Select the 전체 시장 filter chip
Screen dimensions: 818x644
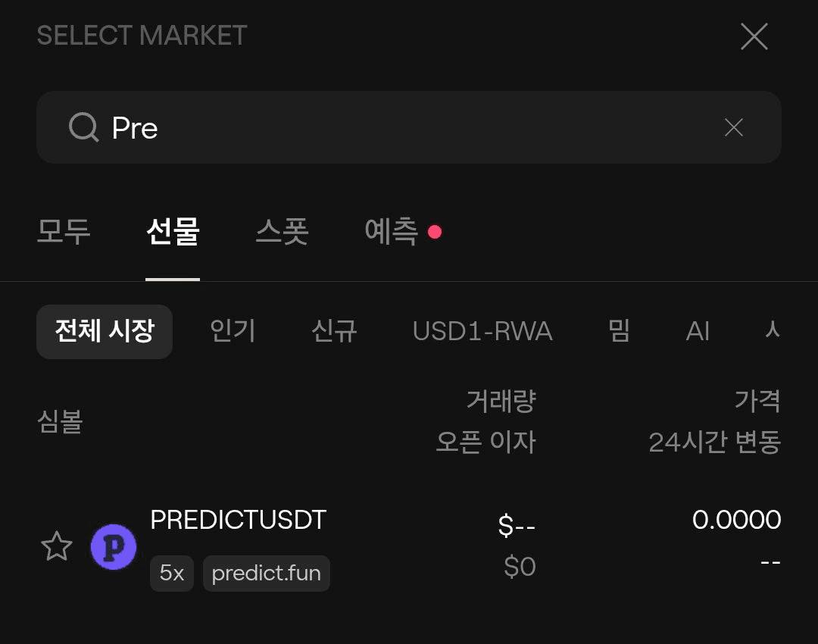(x=105, y=331)
